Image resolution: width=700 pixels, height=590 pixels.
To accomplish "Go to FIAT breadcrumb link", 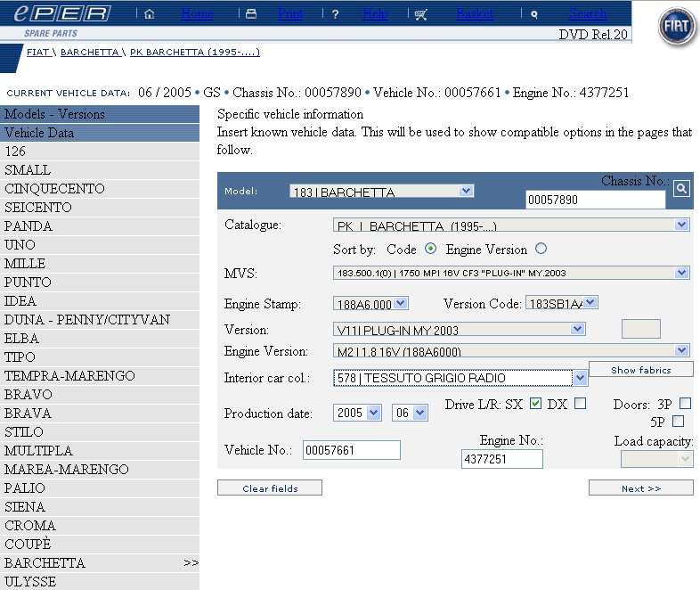I will point(38,52).
